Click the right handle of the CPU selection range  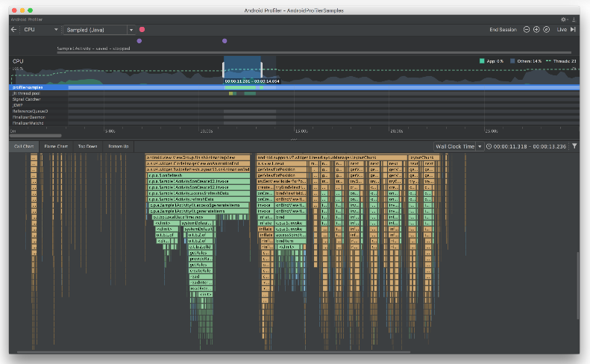(x=261, y=69)
